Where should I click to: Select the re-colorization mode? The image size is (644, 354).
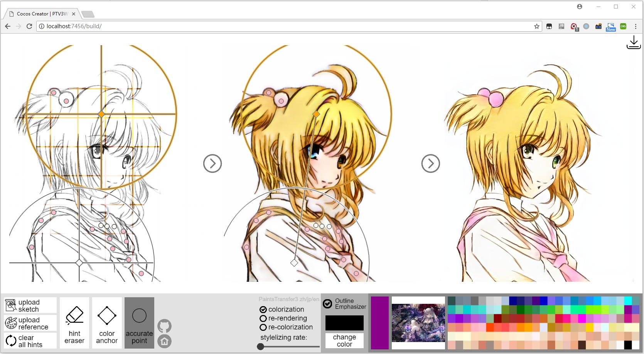[x=263, y=327]
